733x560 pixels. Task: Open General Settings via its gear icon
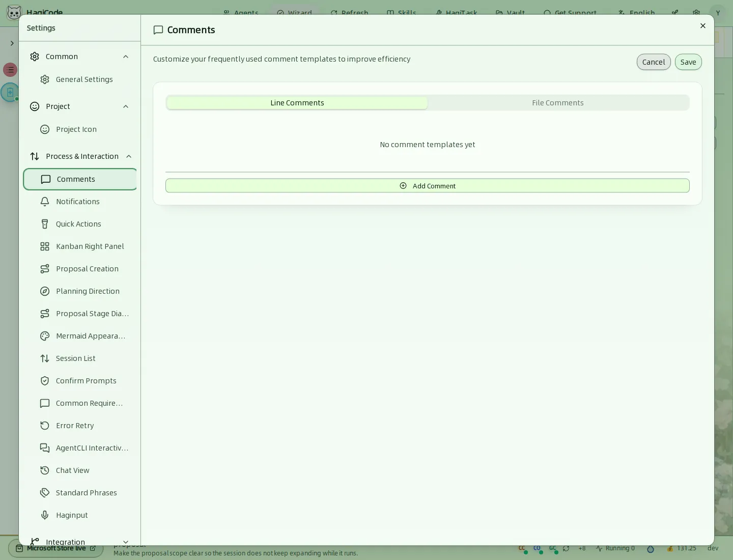click(x=45, y=79)
